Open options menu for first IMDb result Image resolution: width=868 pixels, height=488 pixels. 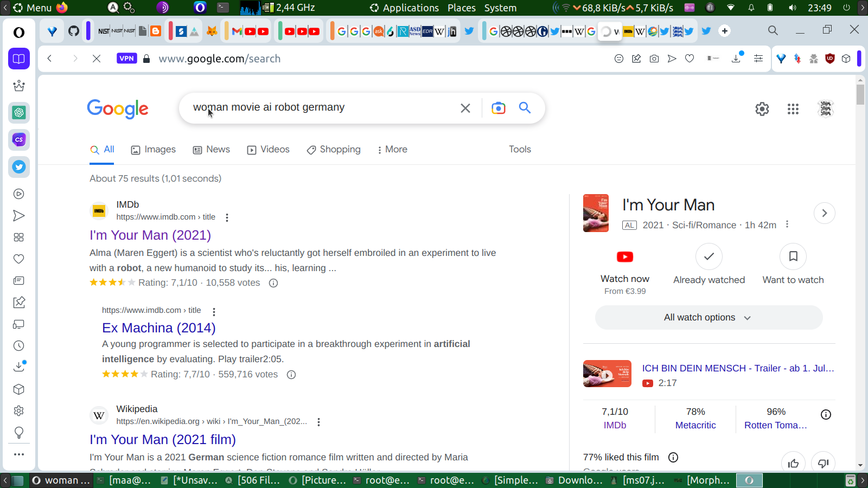coord(227,217)
